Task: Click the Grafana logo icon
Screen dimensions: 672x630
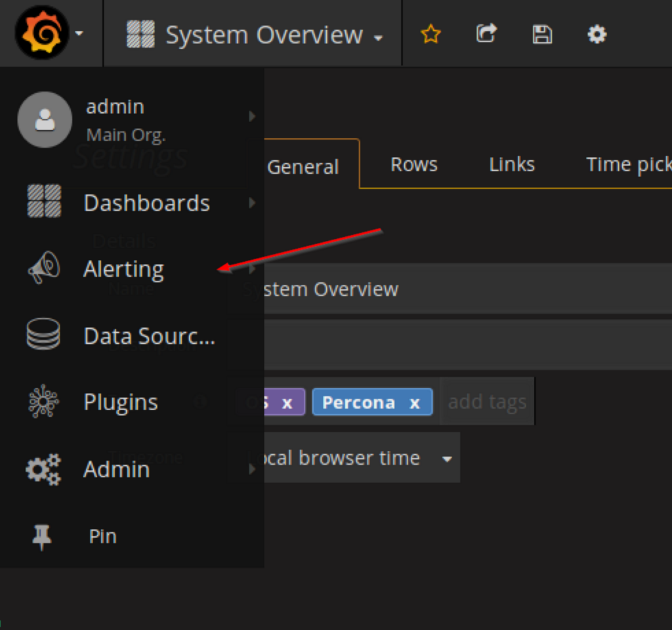Action: click(x=42, y=34)
